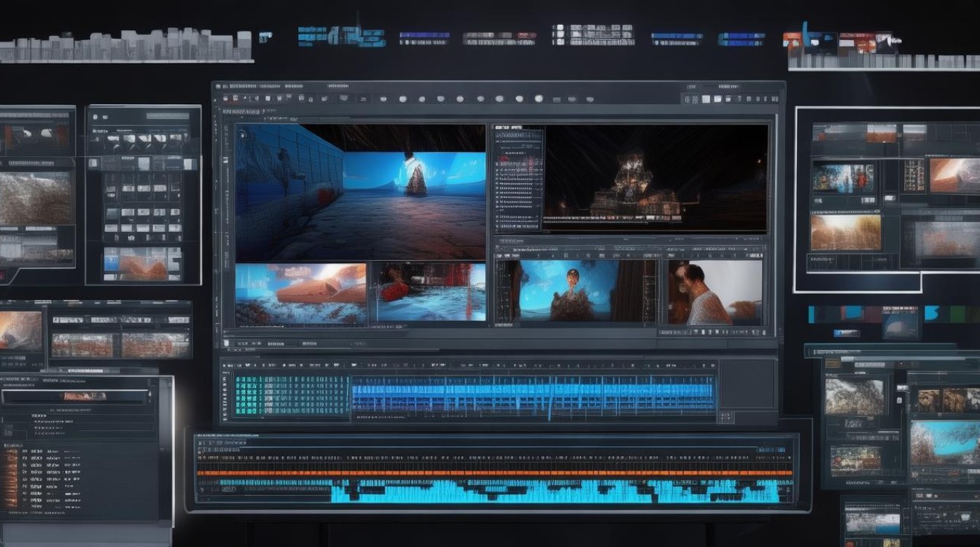This screenshot has height=547, width=980.
Task: Click the leftmost white round toolbar button
Action: point(381,98)
